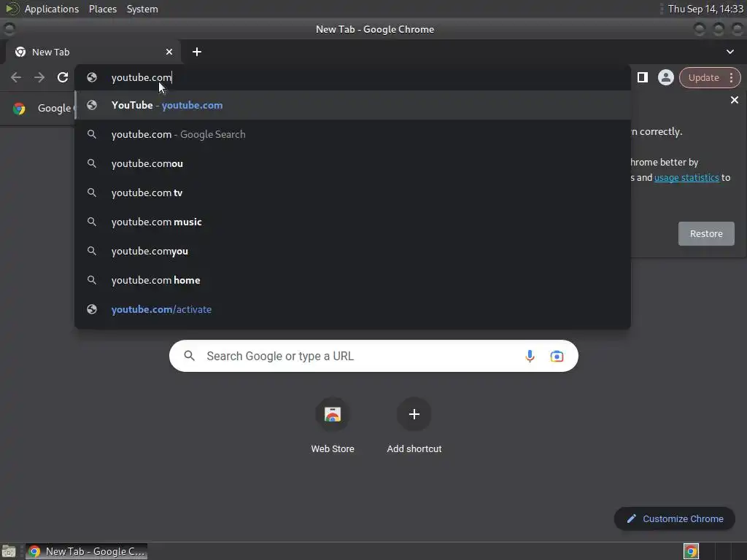The width and height of the screenshot is (747, 560).
Task: Pick the youtube.com music suggestion
Action: pos(353,222)
